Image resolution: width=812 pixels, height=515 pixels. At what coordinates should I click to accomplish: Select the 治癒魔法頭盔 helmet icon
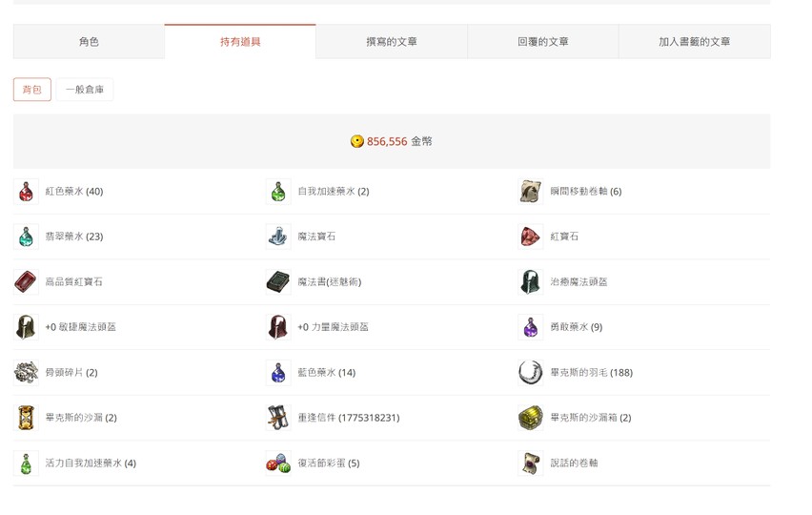coord(530,282)
